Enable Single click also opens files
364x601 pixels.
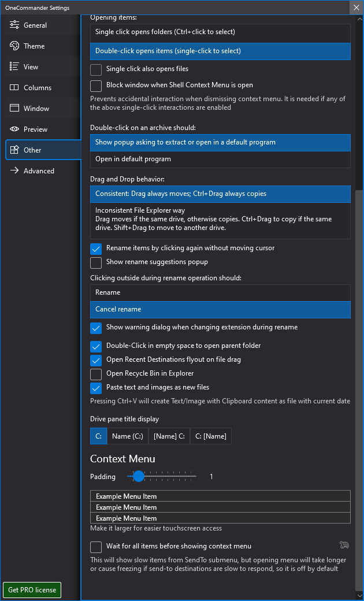pyautogui.click(x=96, y=69)
